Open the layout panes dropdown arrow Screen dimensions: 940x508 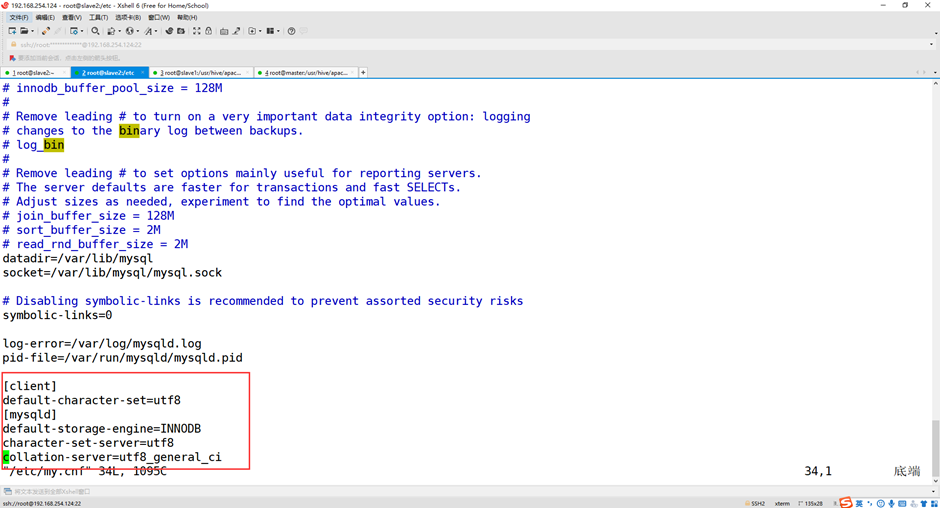pyautogui.click(x=278, y=31)
